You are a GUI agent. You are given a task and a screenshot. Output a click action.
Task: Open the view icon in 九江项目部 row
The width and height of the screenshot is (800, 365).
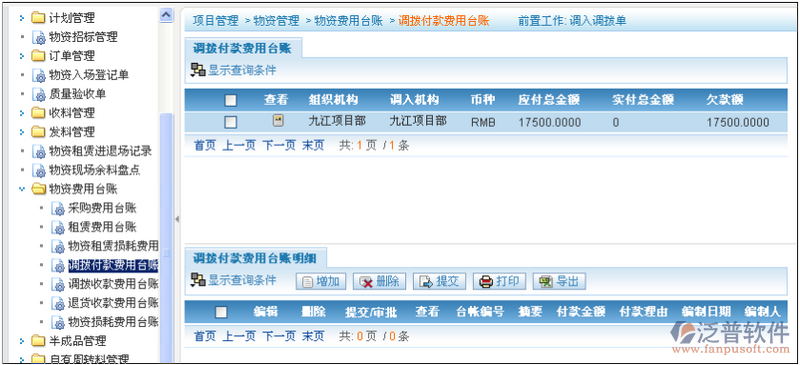[x=278, y=121]
